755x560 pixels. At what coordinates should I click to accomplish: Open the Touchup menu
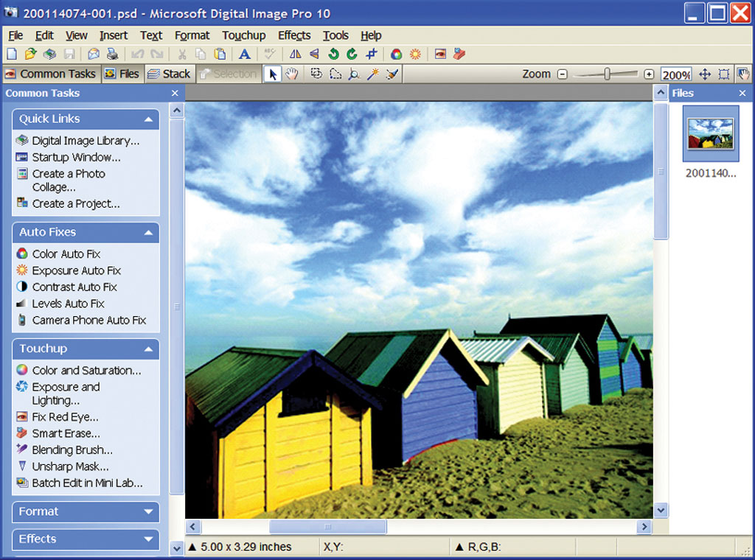pyautogui.click(x=243, y=35)
